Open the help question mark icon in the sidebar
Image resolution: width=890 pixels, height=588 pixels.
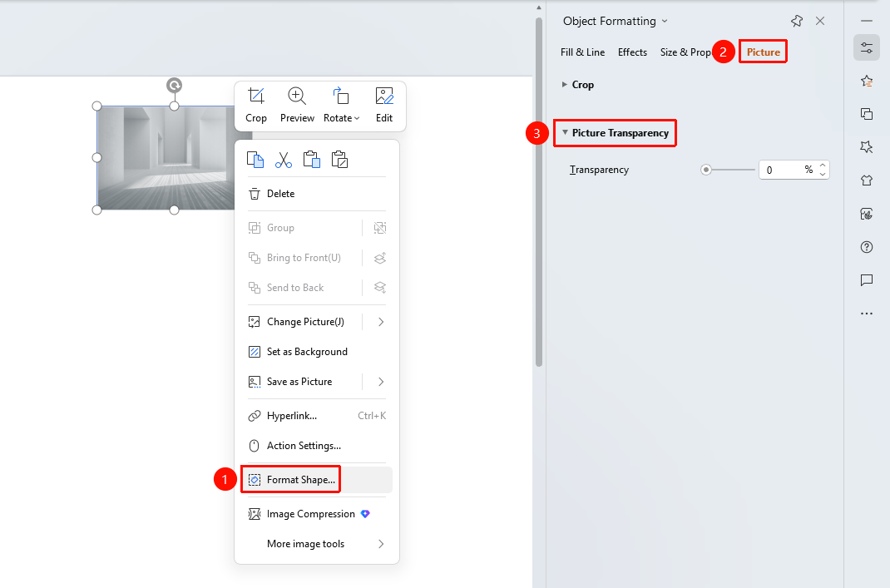tap(867, 247)
